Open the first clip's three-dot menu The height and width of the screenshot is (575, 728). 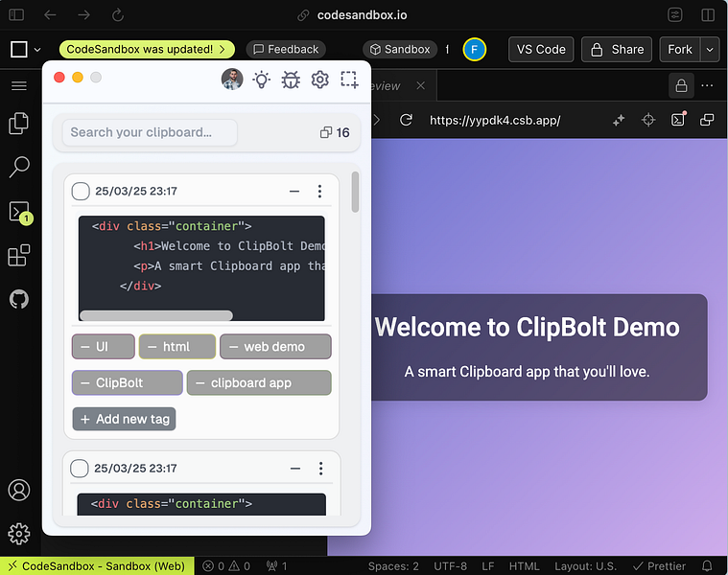[x=319, y=191]
